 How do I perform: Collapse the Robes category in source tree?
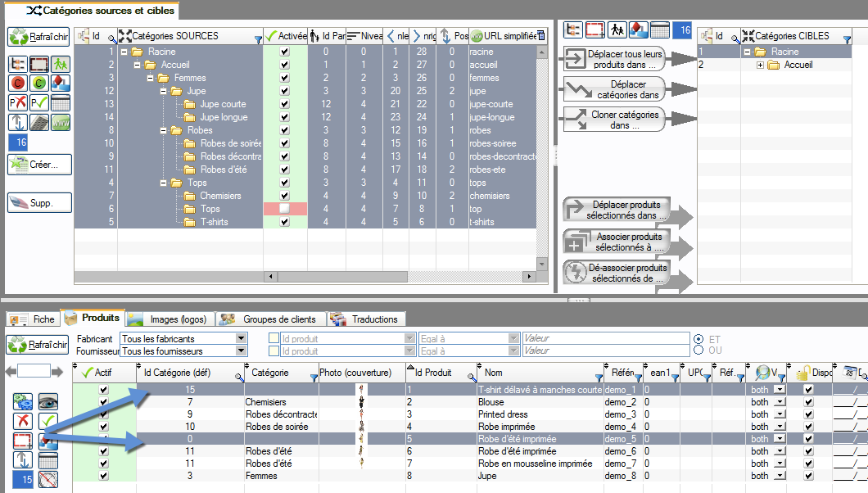164,130
